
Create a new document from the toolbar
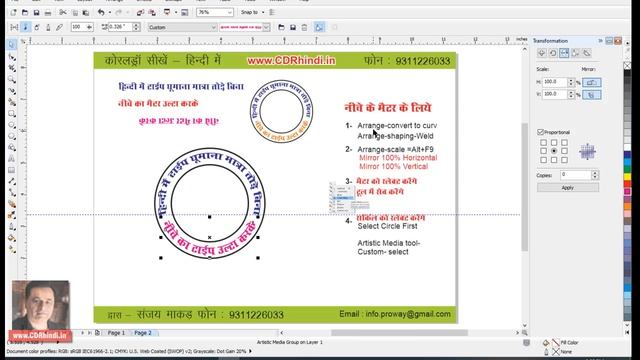point(13,13)
